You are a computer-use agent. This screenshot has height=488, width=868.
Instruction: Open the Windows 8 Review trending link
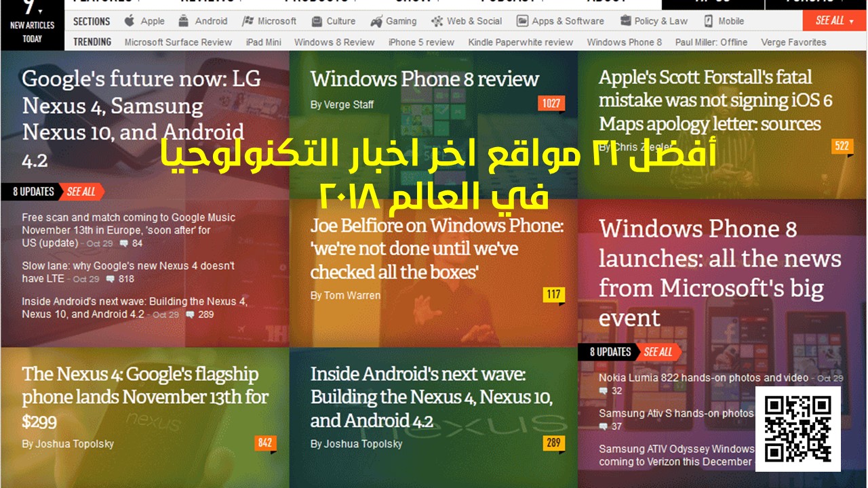coord(334,42)
